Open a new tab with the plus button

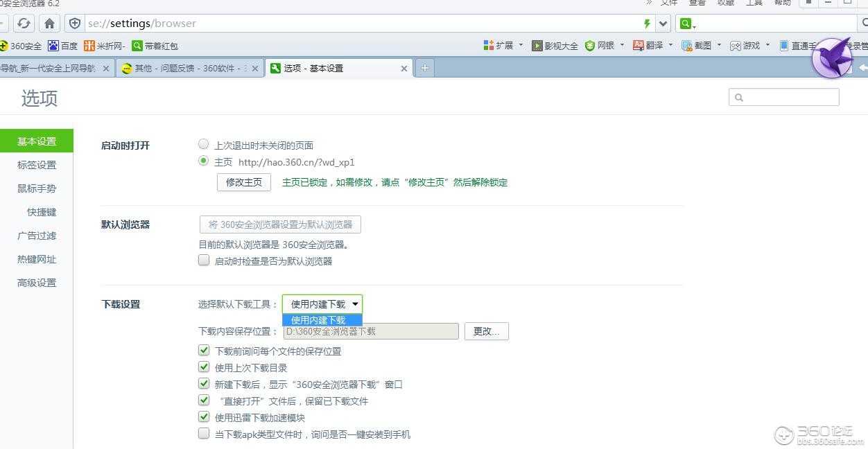click(424, 68)
